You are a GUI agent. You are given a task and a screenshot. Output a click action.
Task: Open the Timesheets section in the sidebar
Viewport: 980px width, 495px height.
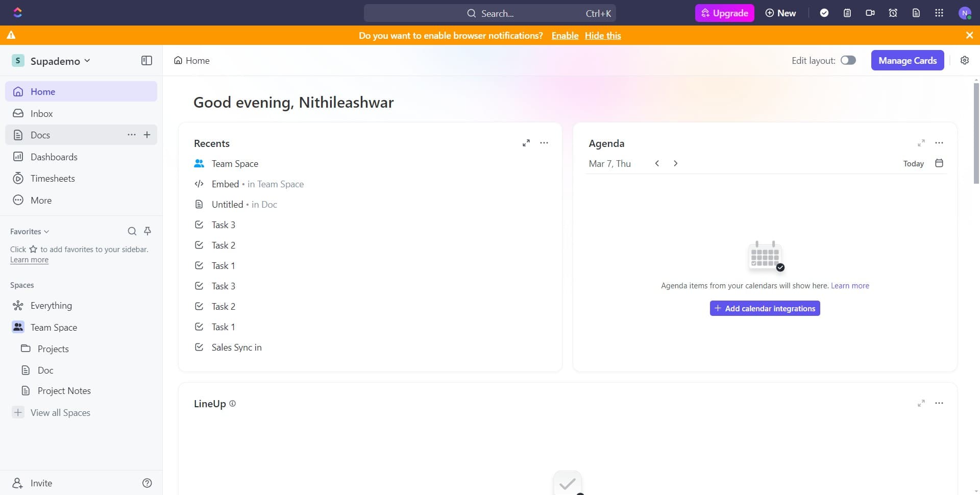[x=52, y=178]
